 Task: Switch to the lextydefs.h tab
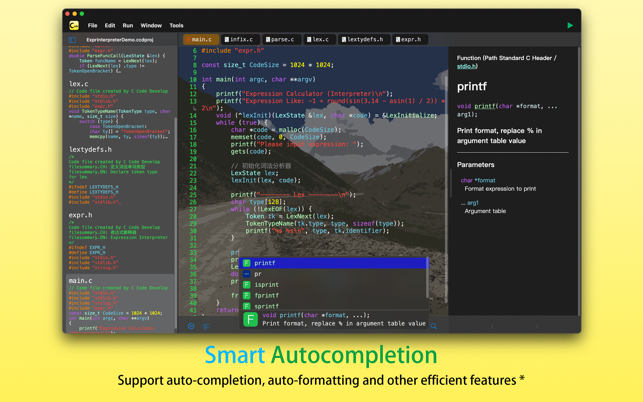(364, 39)
